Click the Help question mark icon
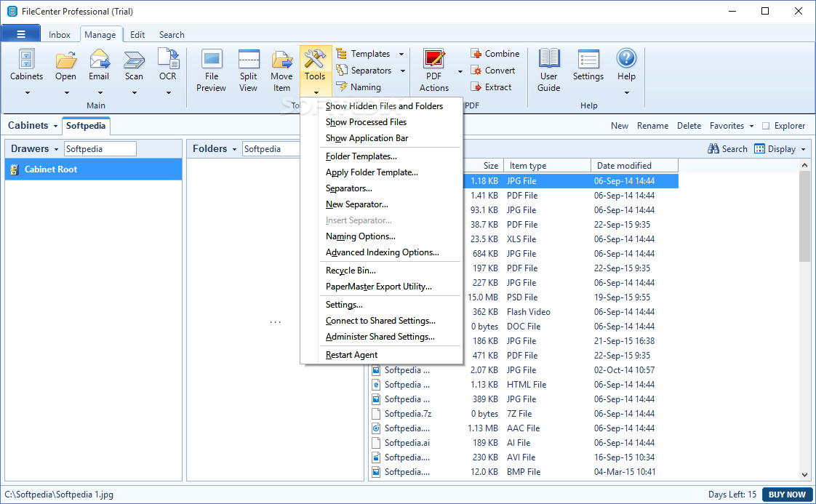 [x=627, y=58]
